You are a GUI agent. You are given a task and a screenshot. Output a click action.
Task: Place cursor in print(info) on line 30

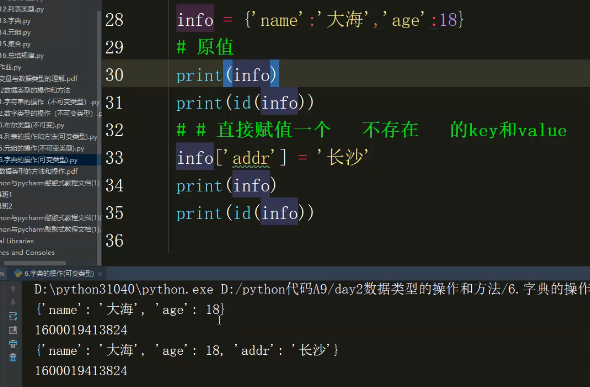tap(227, 75)
